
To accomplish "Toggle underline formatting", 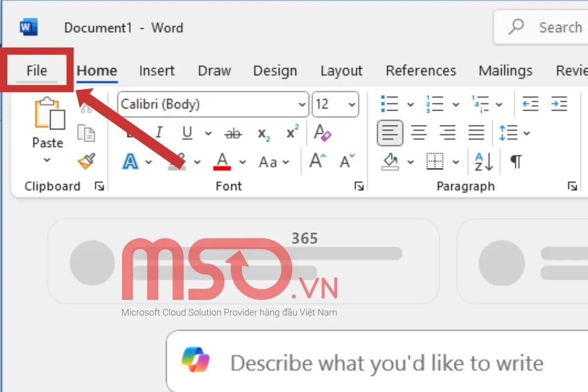I will click(x=187, y=133).
